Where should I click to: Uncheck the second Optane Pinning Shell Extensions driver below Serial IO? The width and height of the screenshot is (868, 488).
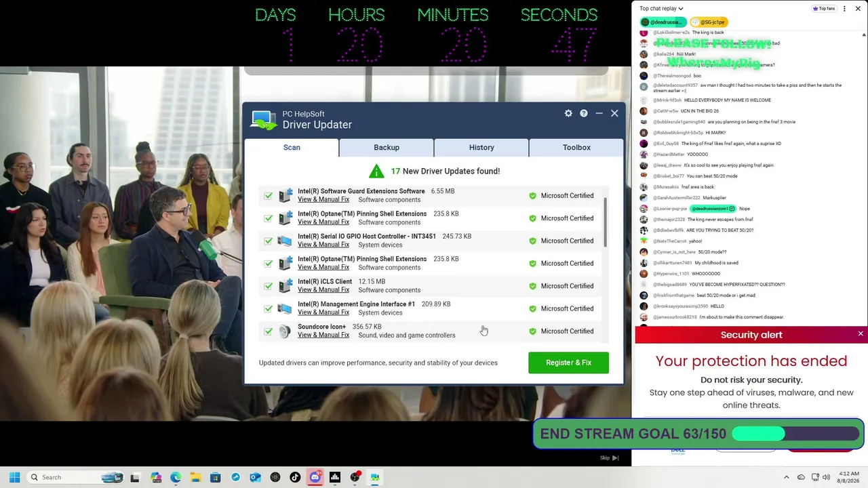pyautogui.click(x=269, y=264)
